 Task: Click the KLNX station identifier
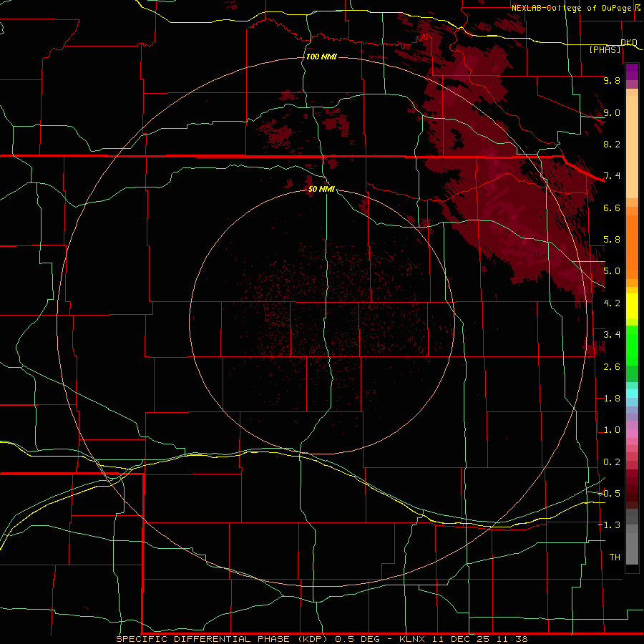click(412, 639)
